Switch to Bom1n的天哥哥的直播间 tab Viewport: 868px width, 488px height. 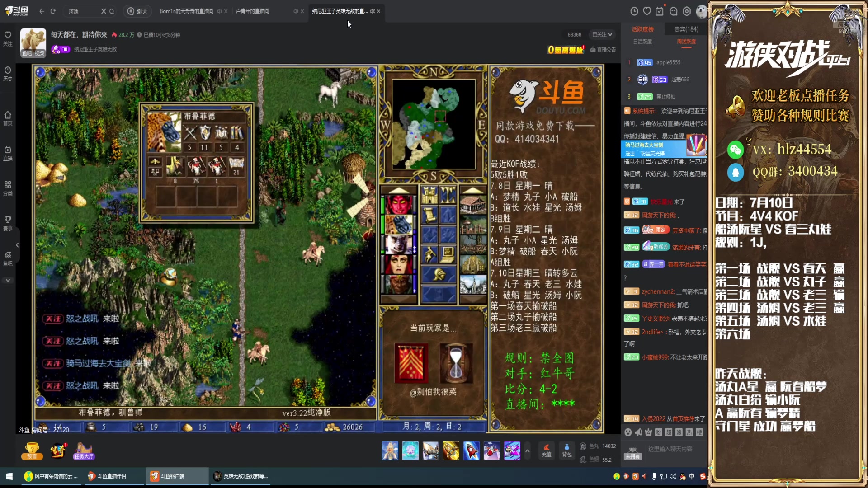[x=186, y=11]
